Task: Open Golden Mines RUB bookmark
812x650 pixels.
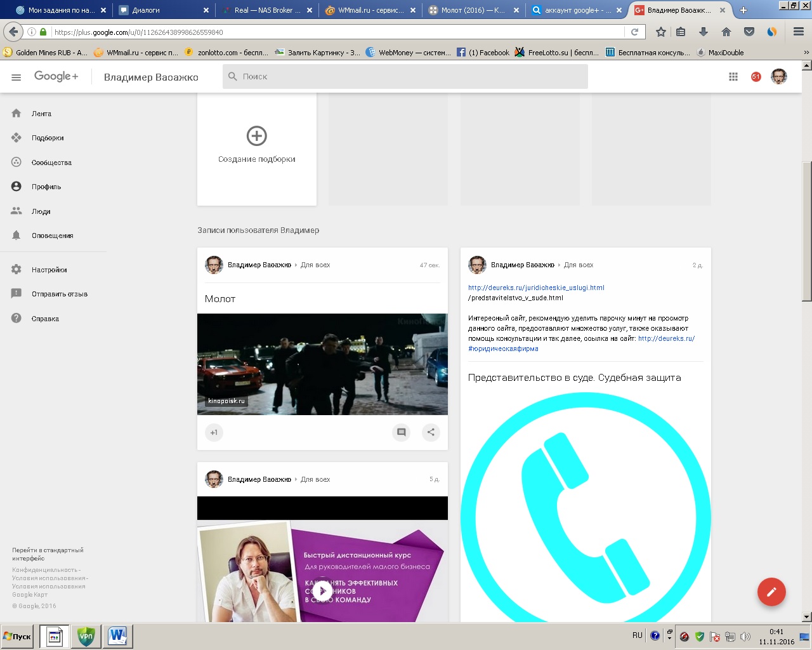Action: pos(45,53)
